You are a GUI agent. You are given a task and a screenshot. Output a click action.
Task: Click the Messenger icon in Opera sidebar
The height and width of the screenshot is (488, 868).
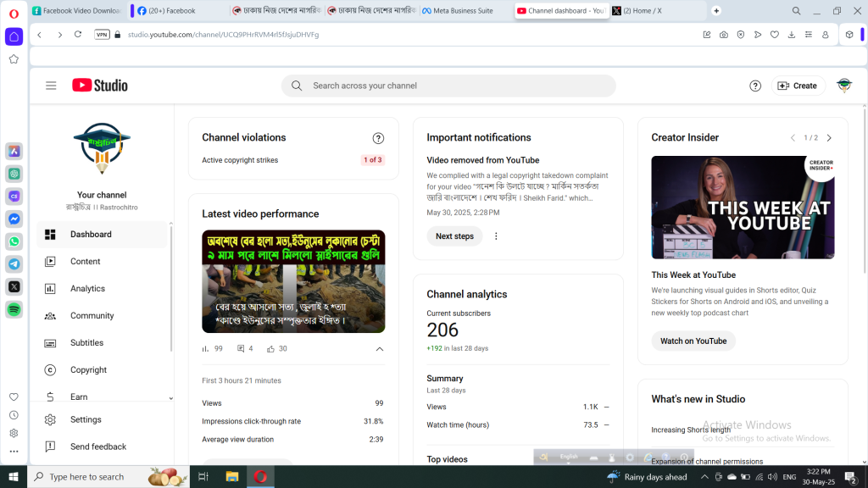pos(14,219)
